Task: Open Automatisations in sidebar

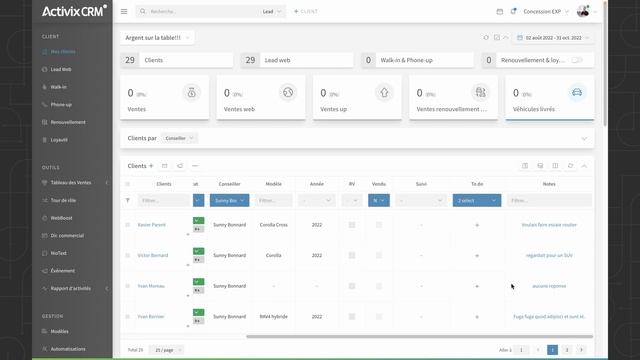Action: tap(68, 349)
